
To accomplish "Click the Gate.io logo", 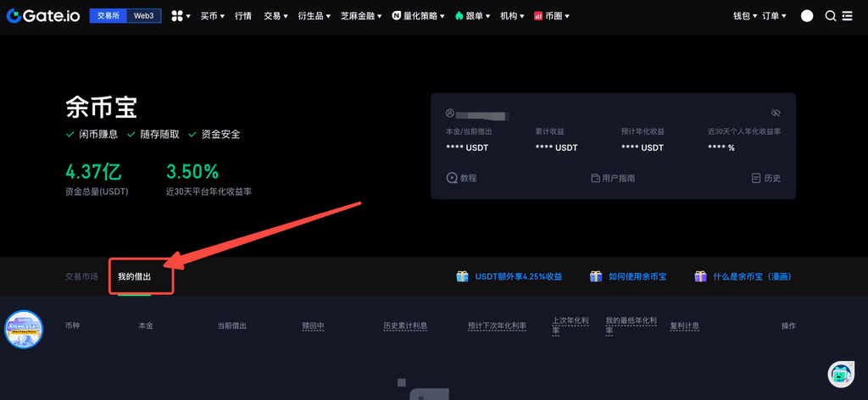I will pyautogui.click(x=43, y=15).
